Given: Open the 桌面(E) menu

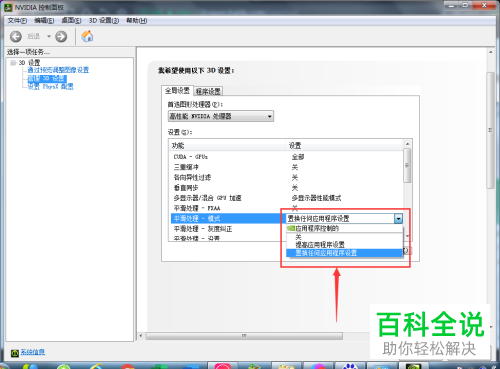Looking at the screenshot, I should pos(71,21).
